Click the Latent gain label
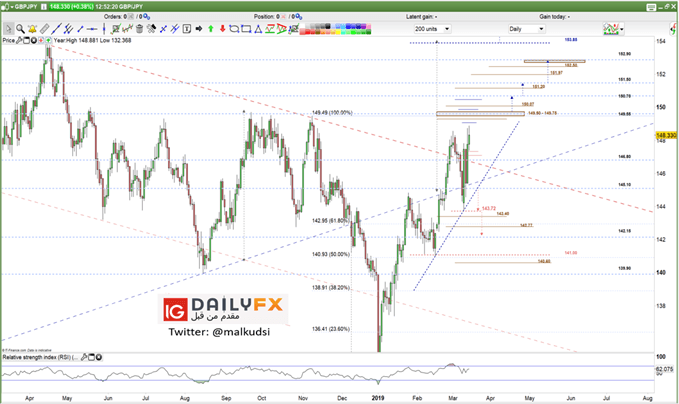The width and height of the screenshot is (679, 404). [x=421, y=16]
